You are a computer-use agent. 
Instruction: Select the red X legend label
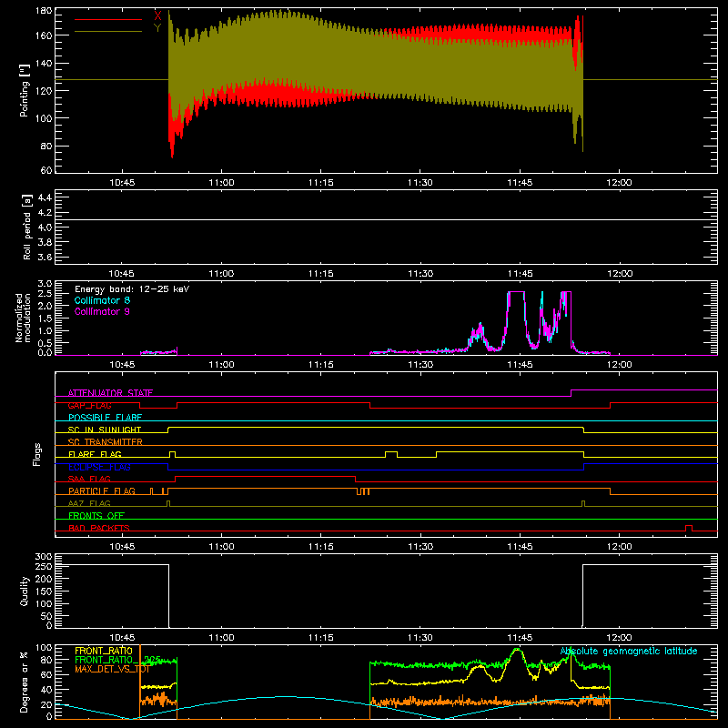pyautogui.click(x=157, y=16)
